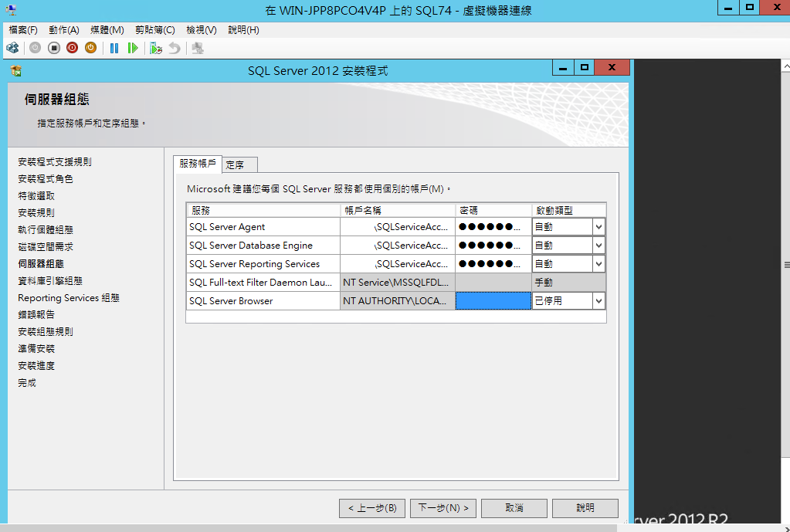Viewport: 790px width, 532px height.
Task: Click the password field for SQL Server Agent
Action: pyautogui.click(x=493, y=227)
